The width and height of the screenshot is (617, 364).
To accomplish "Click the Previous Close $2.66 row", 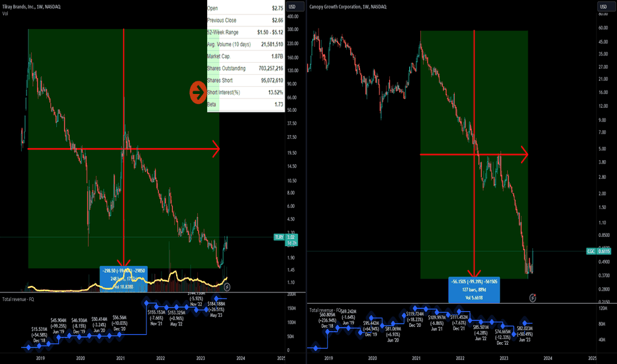I will (246, 20).
